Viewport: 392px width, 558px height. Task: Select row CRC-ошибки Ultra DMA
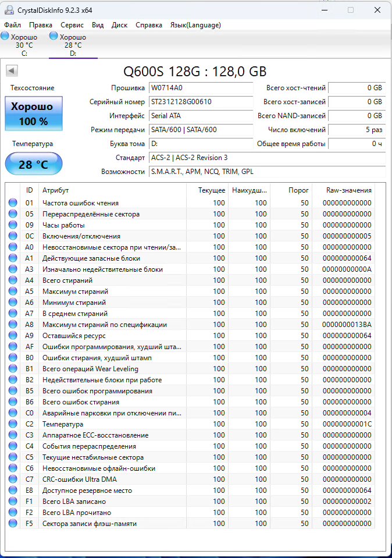pos(190,479)
